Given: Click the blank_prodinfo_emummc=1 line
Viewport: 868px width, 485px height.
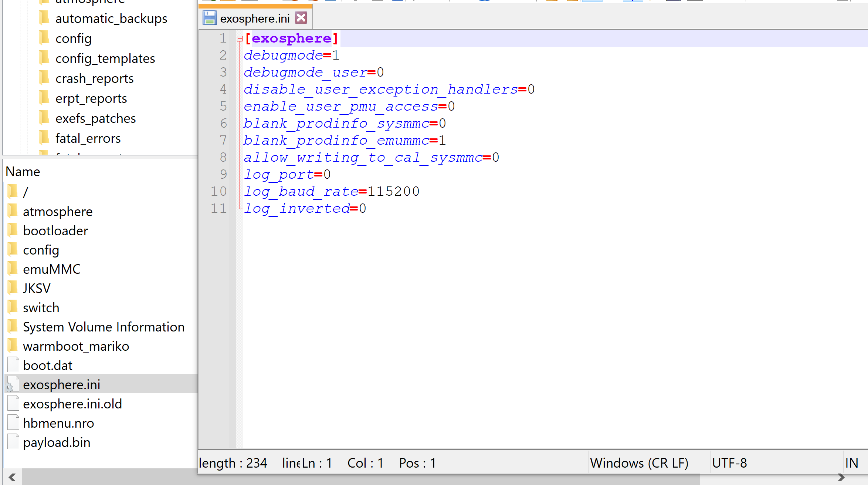Looking at the screenshot, I should pos(345,141).
